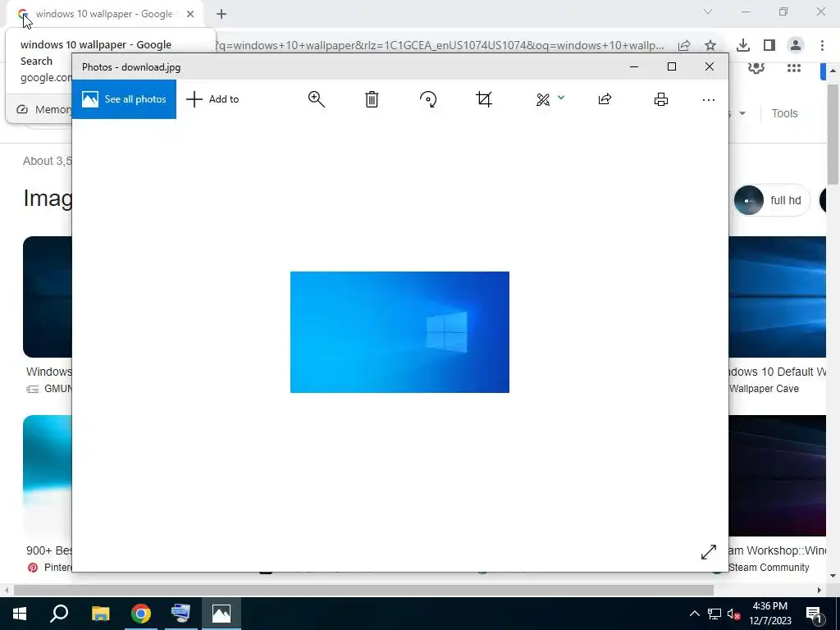Click the Wallpaper Cave source link
The image size is (840, 630).
764,388
